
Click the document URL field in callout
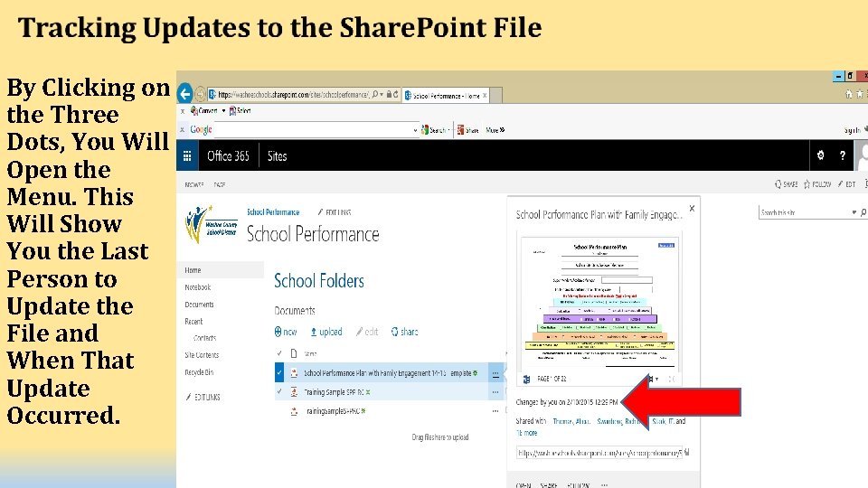[599, 453]
